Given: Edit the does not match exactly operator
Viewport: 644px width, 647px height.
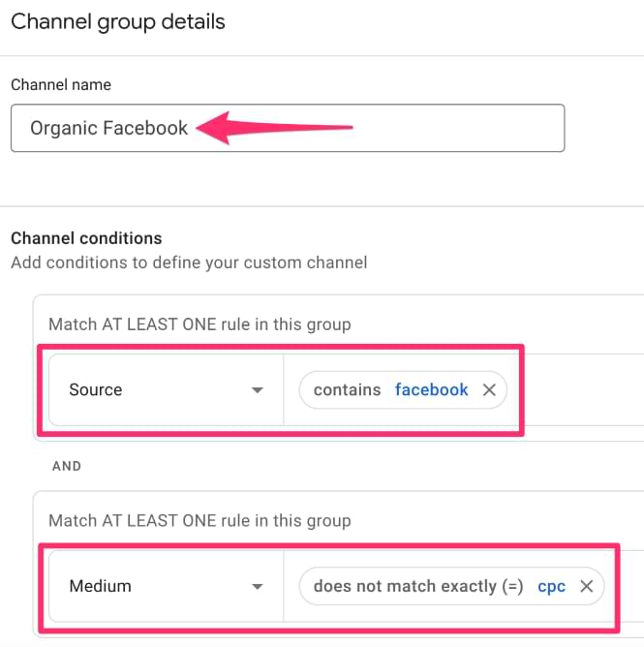Looking at the screenshot, I should [418, 586].
